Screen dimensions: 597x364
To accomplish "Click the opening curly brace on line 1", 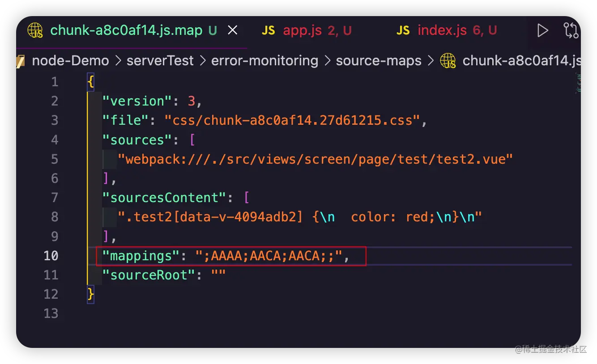I will (x=91, y=82).
